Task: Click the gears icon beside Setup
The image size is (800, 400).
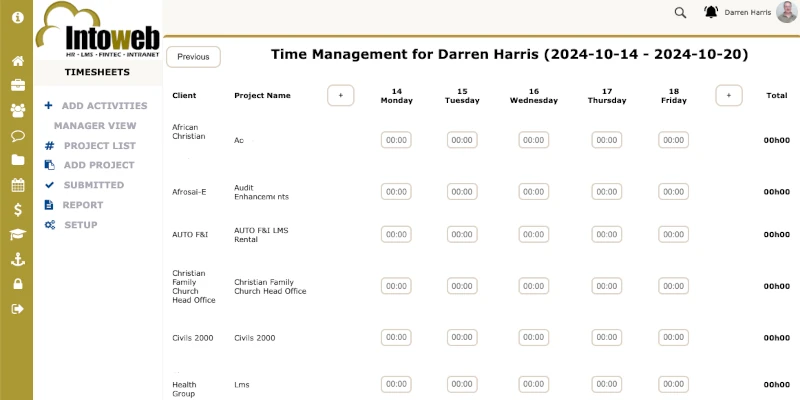Action: click(x=49, y=224)
